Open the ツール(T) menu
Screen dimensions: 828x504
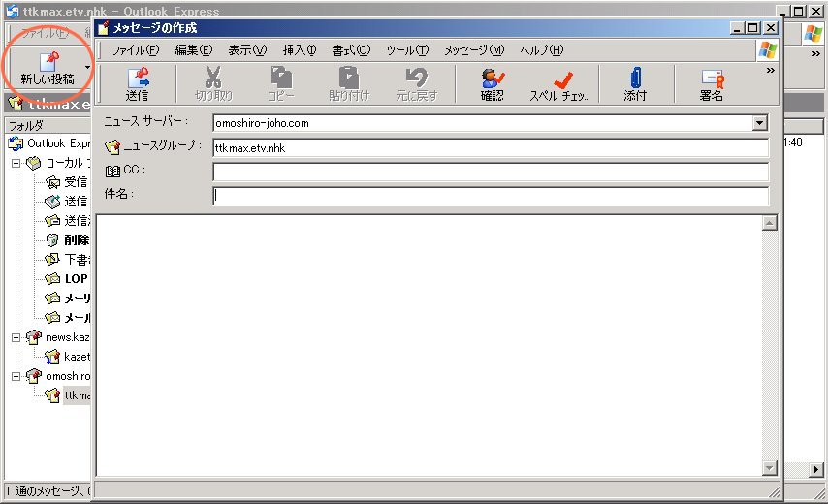pos(407,50)
